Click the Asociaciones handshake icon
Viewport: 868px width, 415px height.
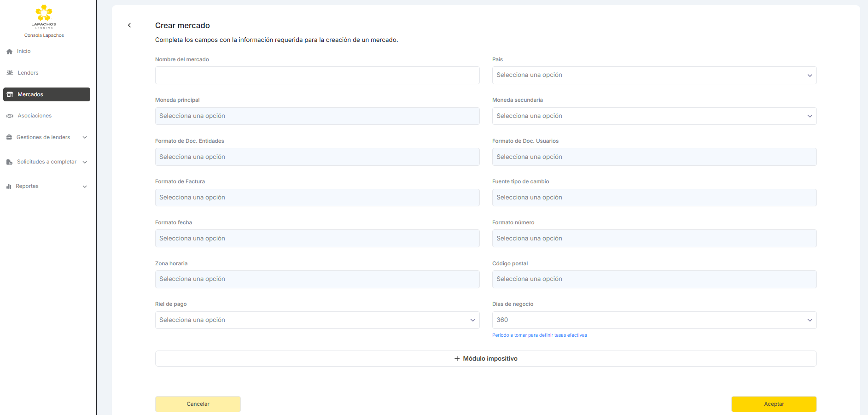10,116
